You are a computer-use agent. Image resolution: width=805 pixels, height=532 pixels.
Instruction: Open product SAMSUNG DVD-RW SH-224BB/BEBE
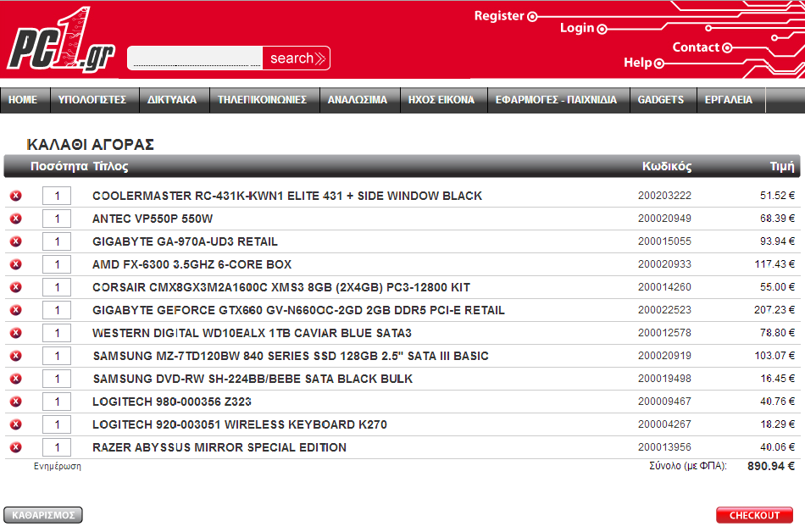pyautogui.click(x=253, y=379)
